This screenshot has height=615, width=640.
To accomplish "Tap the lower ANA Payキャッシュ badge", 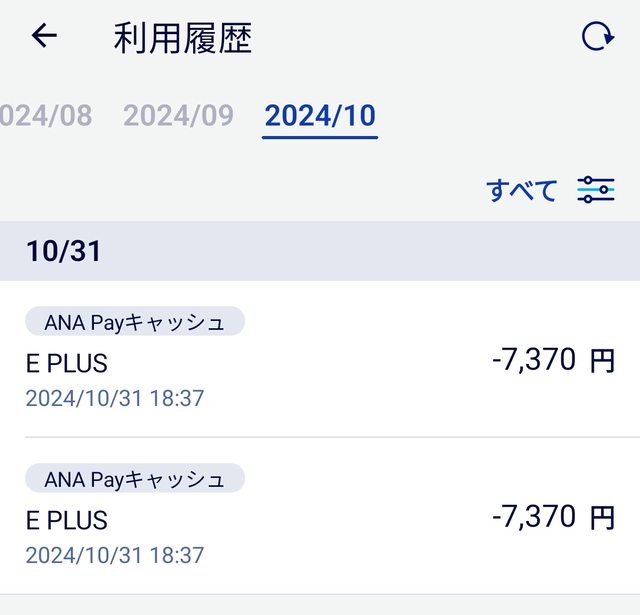I will click(x=135, y=479).
